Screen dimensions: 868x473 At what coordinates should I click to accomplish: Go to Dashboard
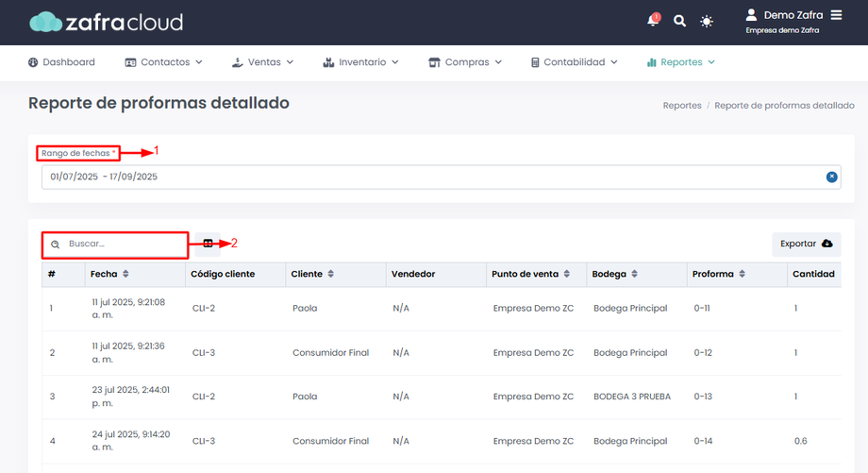click(61, 62)
